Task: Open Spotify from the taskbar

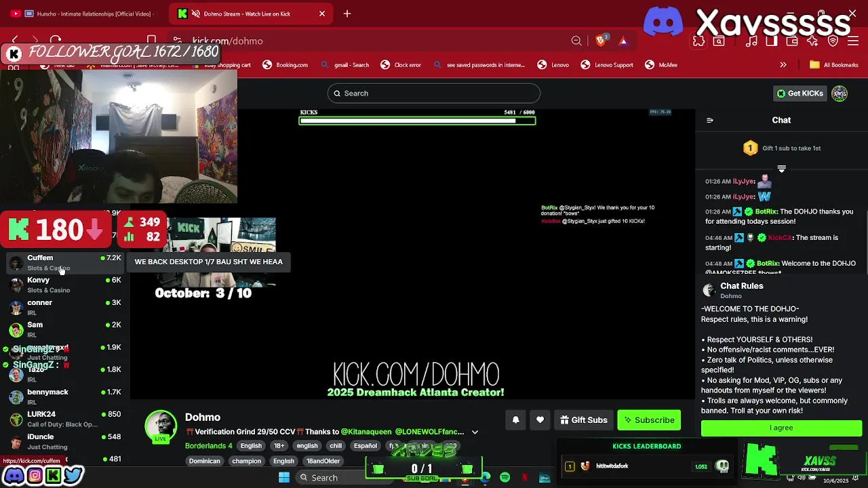Action: pyautogui.click(x=505, y=478)
